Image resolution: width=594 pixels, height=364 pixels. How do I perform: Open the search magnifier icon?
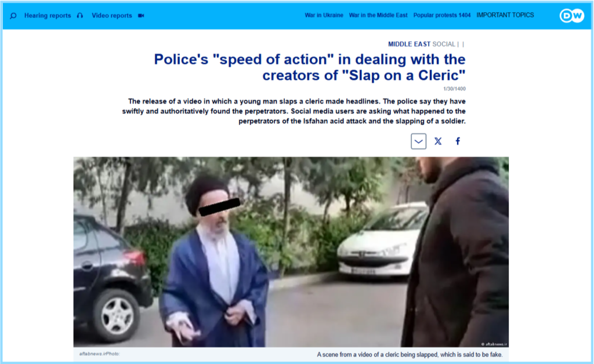[x=13, y=16]
